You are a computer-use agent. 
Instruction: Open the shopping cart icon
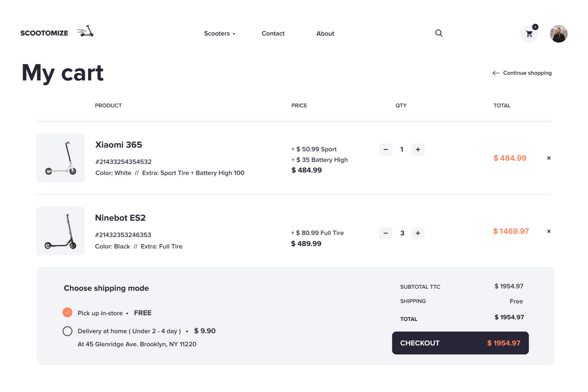[x=529, y=34]
